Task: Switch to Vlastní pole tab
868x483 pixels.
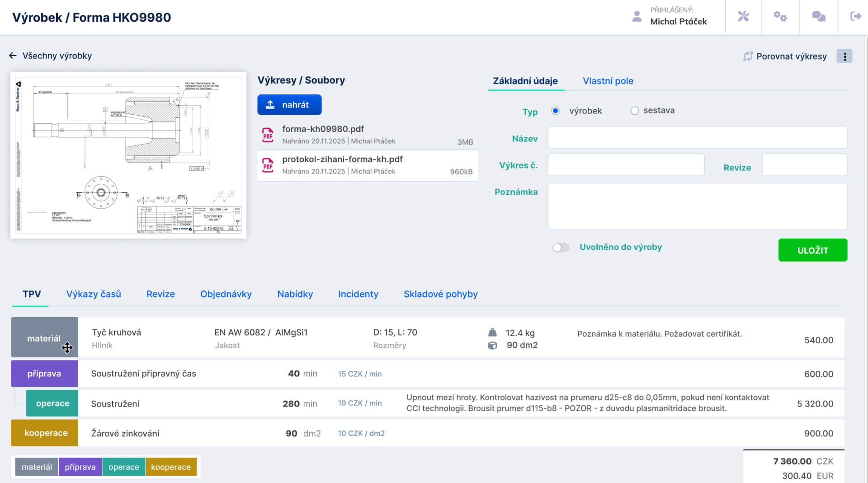Action: tap(608, 81)
